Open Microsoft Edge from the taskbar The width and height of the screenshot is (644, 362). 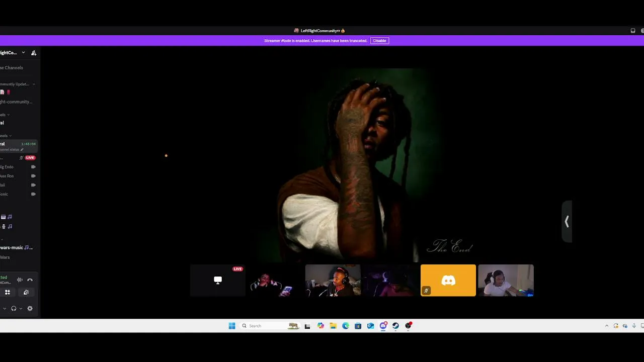[346, 326]
